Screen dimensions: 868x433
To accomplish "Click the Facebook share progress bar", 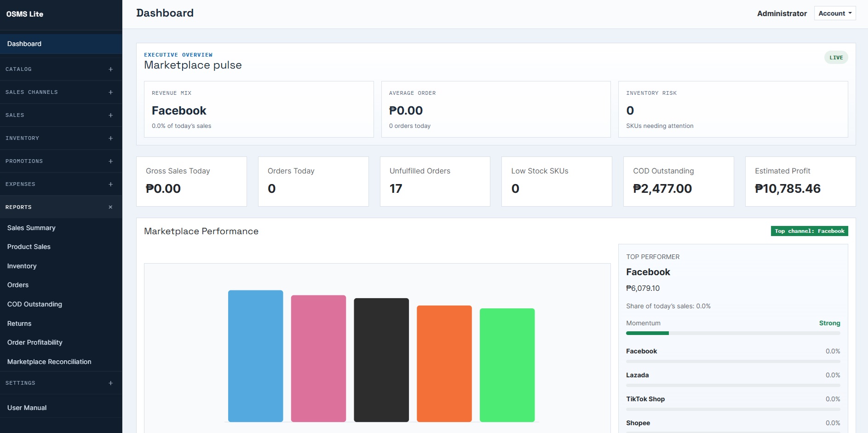I will pos(733,361).
